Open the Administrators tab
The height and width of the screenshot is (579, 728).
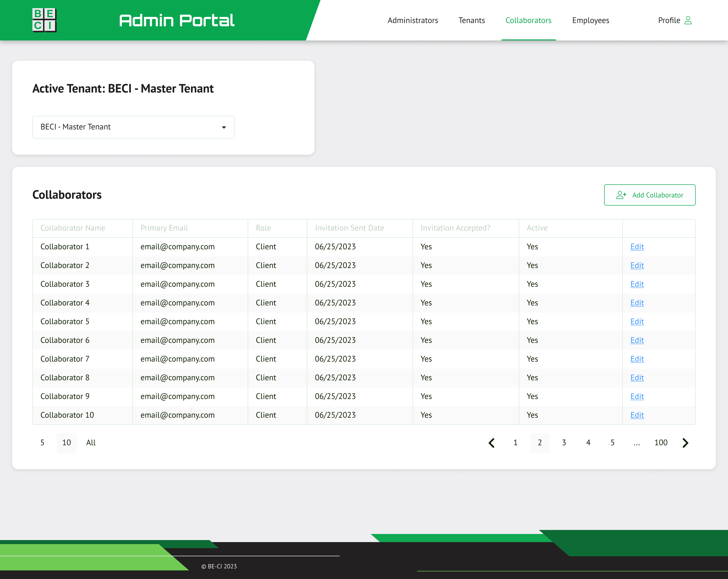tap(413, 20)
